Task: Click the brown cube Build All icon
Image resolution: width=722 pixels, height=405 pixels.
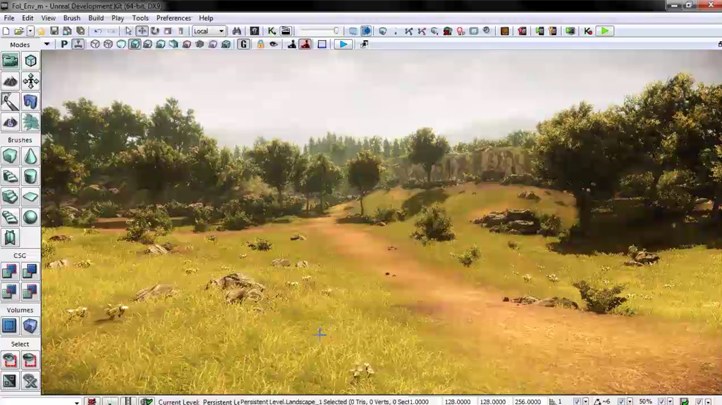Action: pos(505,31)
